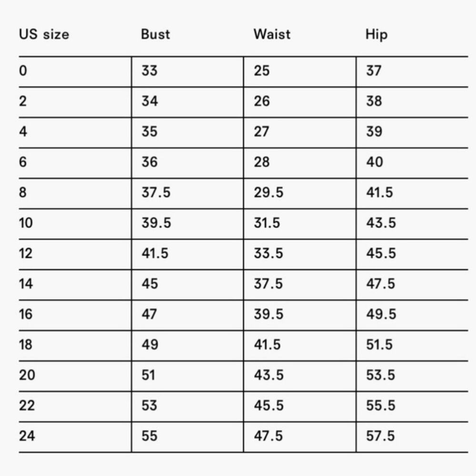Click bust value 45 for size 14
Screen dimensions: 476x476
[149, 284]
